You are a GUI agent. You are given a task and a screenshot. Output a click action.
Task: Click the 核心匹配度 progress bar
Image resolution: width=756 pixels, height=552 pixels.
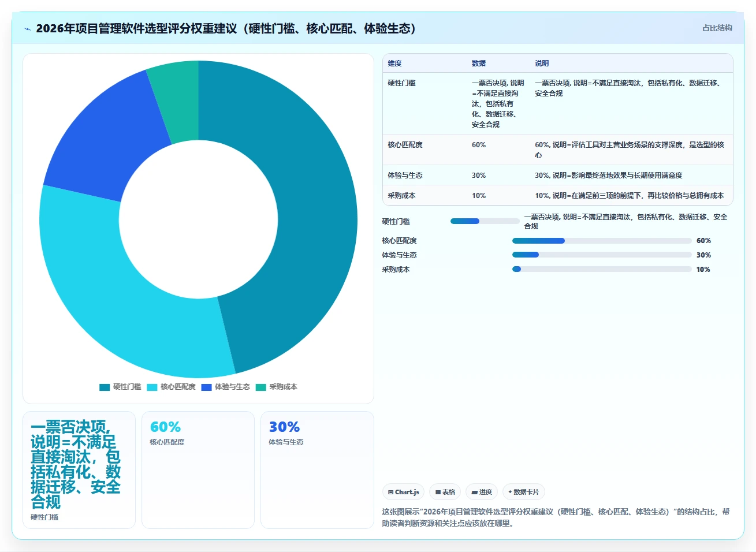pos(602,241)
